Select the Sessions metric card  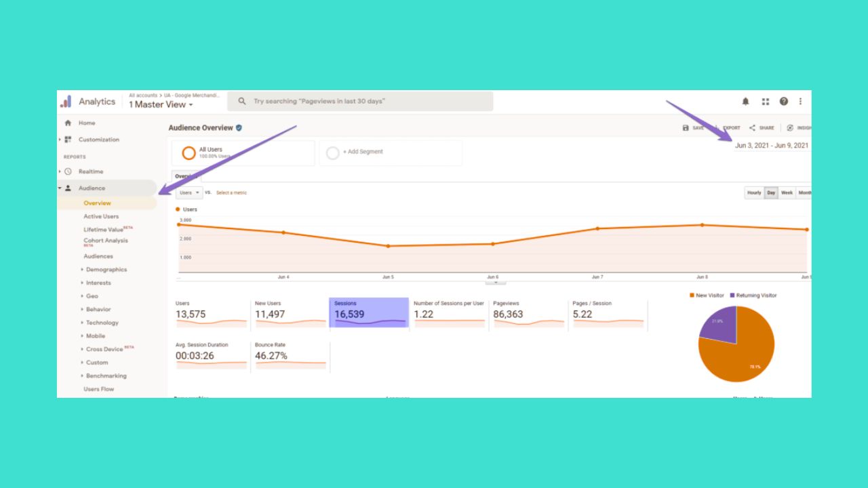(x=369, y=312)
